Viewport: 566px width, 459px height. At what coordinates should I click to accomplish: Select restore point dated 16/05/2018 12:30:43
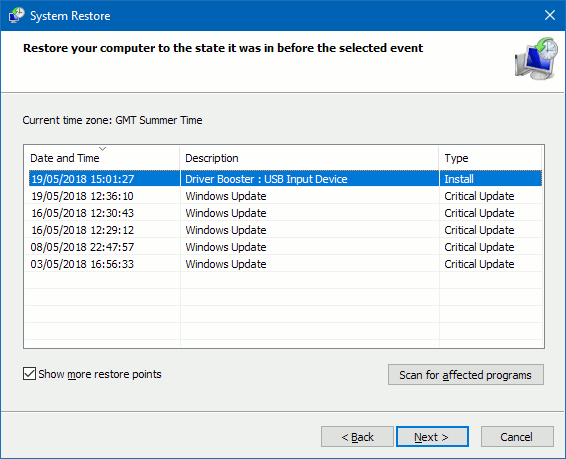click(x=285, y=213)
